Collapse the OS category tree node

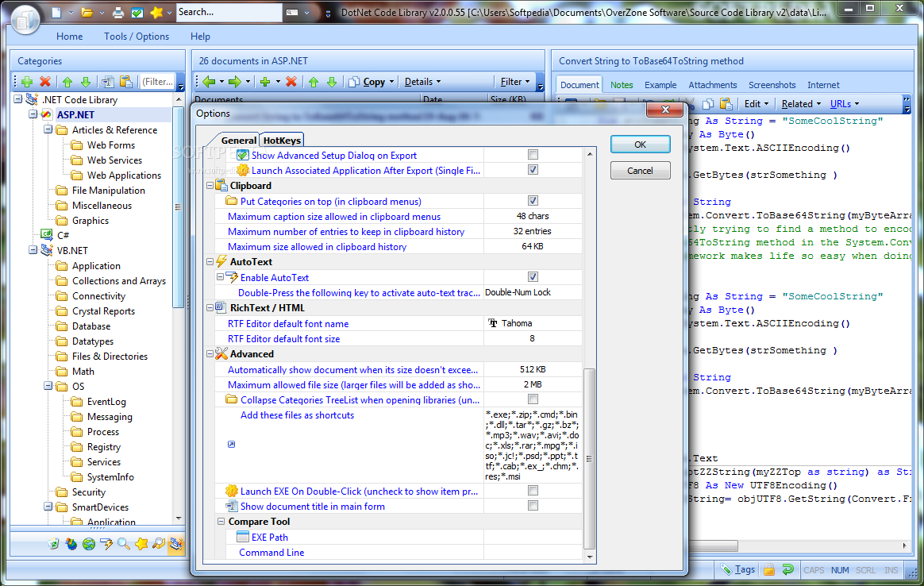coord(48,387)
